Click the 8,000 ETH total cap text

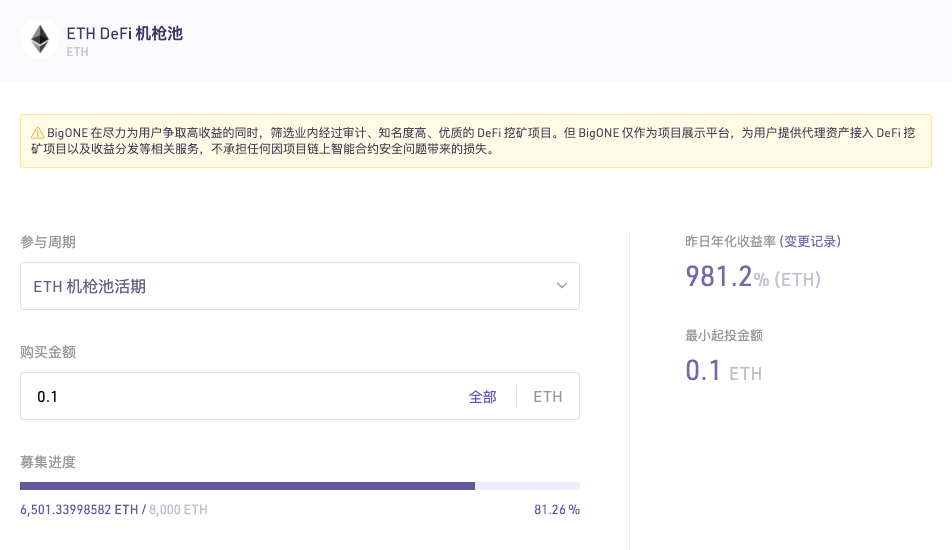point(178,510)
